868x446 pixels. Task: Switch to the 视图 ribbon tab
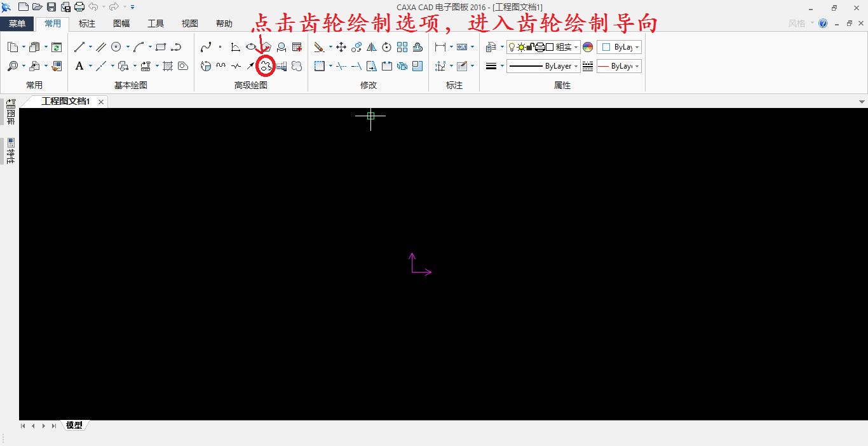(x=190, y=24)
